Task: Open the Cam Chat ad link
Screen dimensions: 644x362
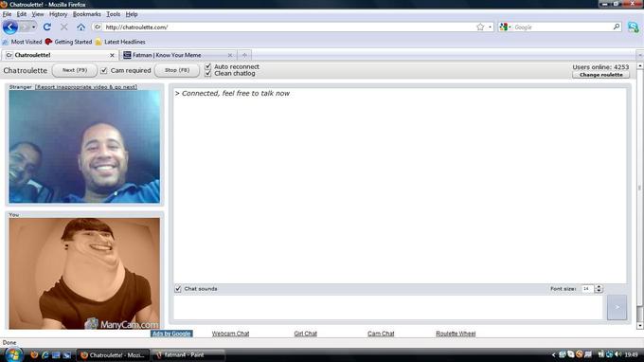Action: coord(381,334)
